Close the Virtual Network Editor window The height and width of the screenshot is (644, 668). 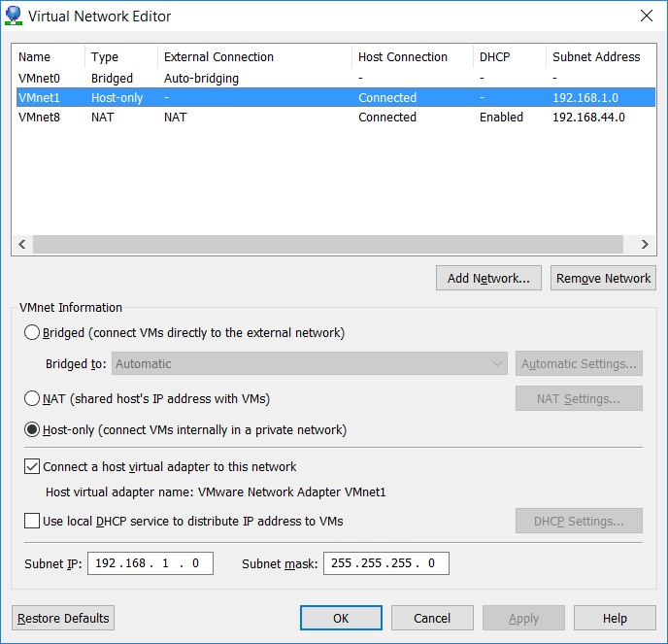click(x=647, y=16)
